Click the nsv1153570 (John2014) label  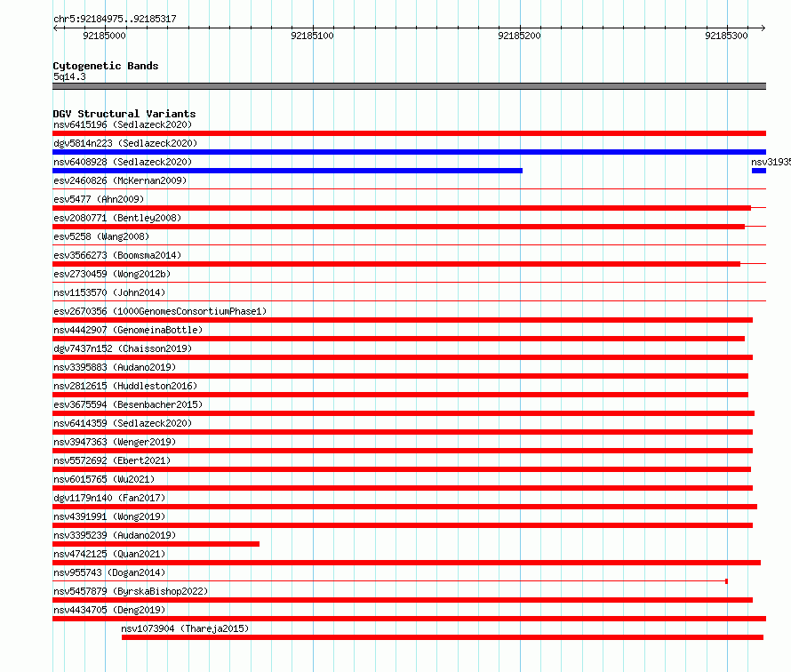point(109,292)
